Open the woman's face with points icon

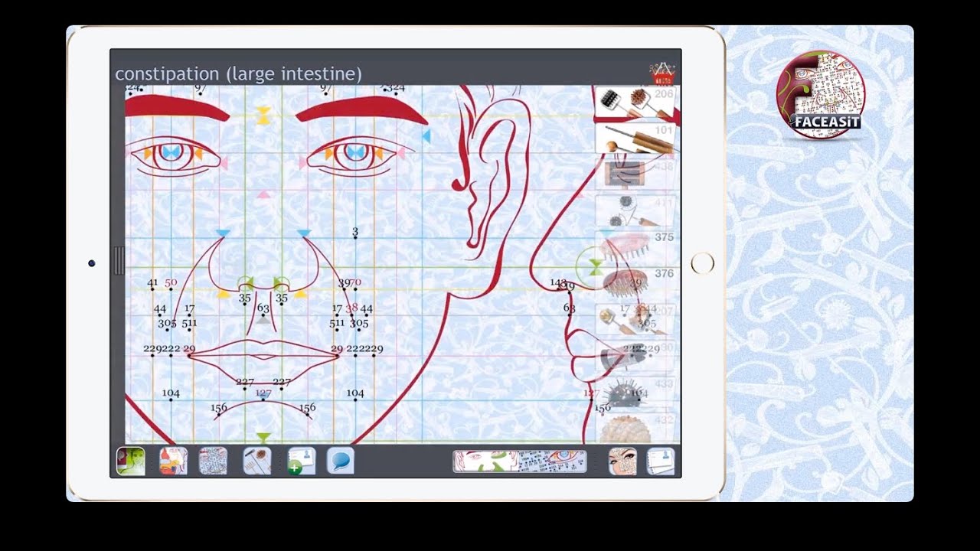click(x=622, y=461)
